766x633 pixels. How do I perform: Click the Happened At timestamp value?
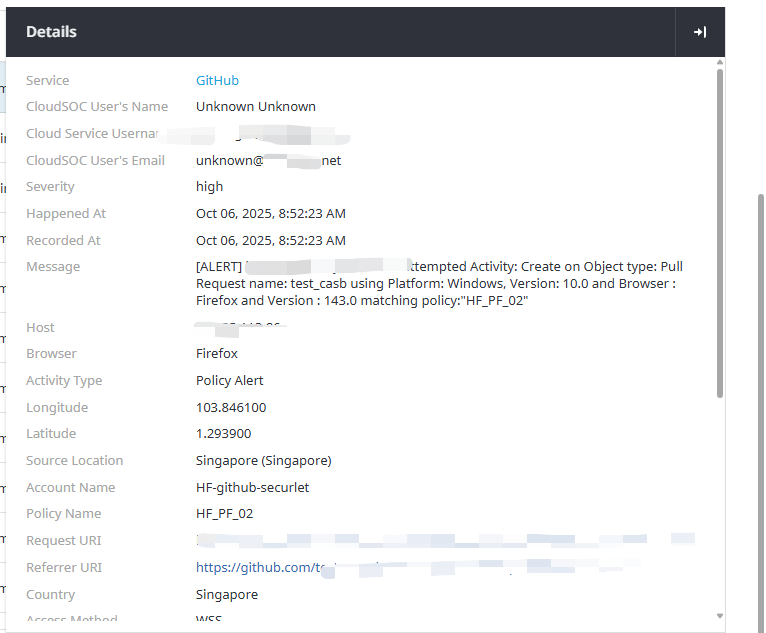(270, 214)
